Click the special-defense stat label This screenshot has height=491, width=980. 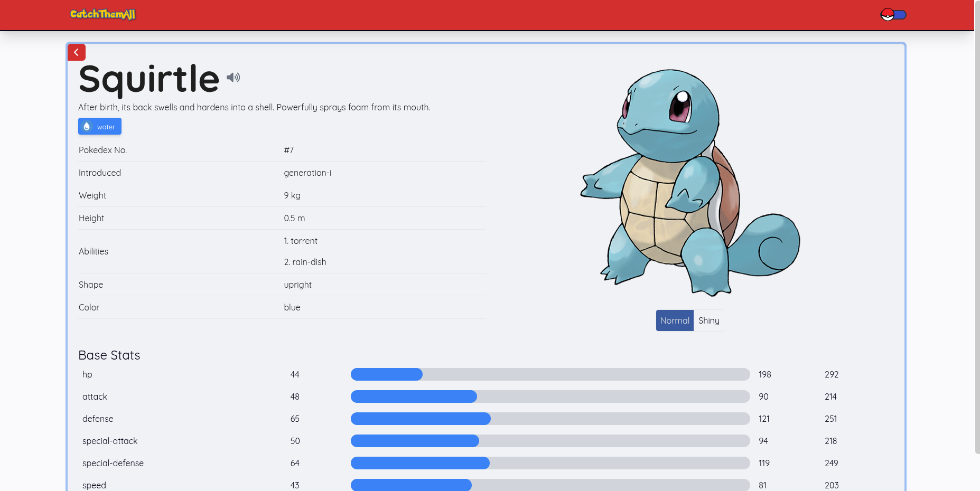pos(113,463)
